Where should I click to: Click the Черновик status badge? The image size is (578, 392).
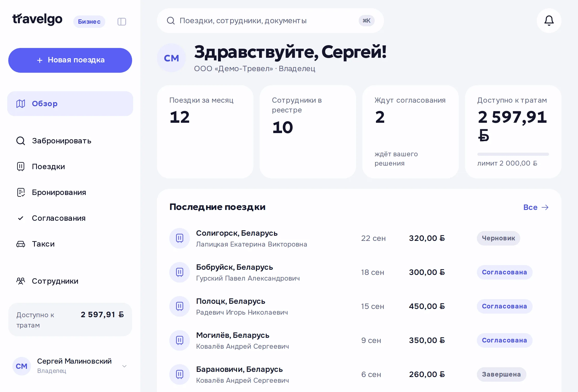[498, 238]
